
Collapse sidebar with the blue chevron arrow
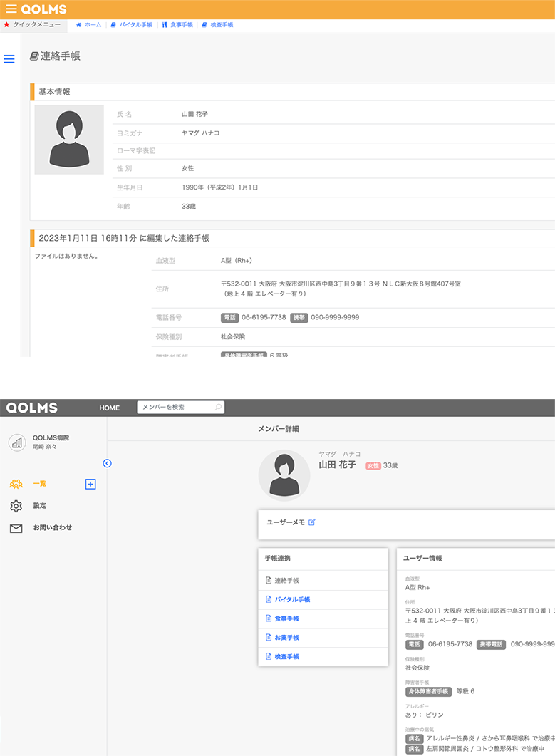pyautogui.click(x=107, y=463)
